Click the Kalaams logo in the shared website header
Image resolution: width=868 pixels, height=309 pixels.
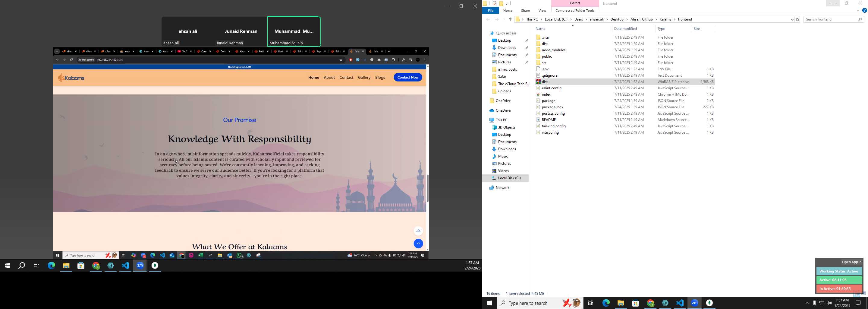pos(71,78)
